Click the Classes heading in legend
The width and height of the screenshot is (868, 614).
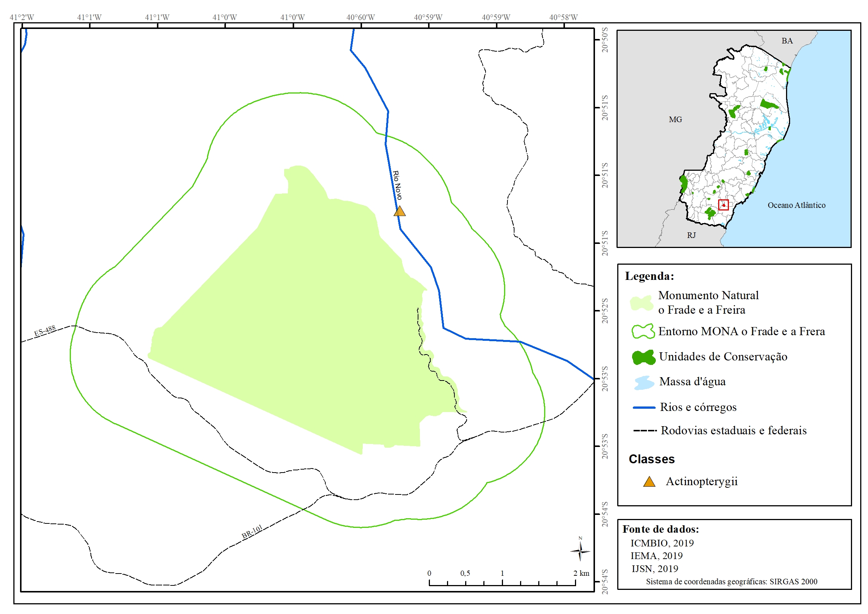(x=651, y=459)
